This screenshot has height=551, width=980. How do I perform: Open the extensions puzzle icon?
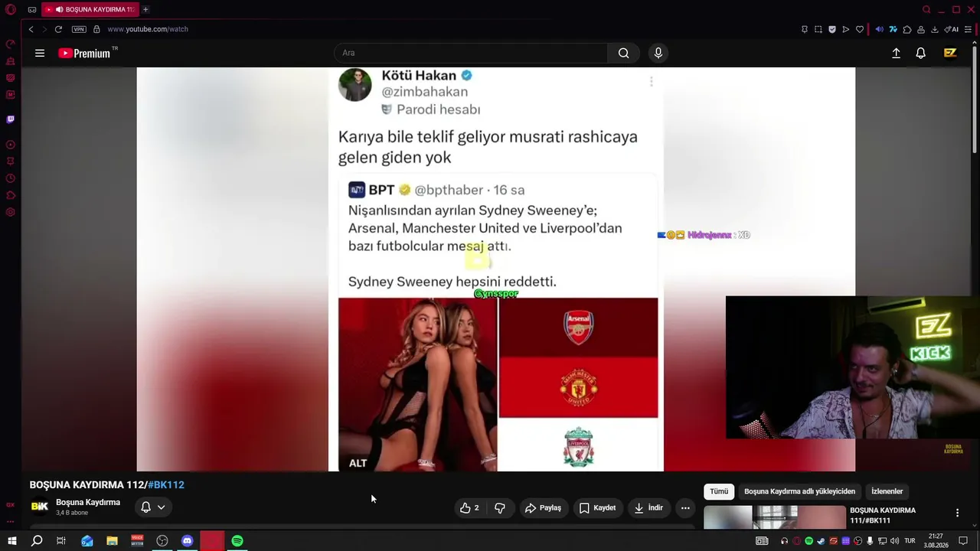pos(907,29)
